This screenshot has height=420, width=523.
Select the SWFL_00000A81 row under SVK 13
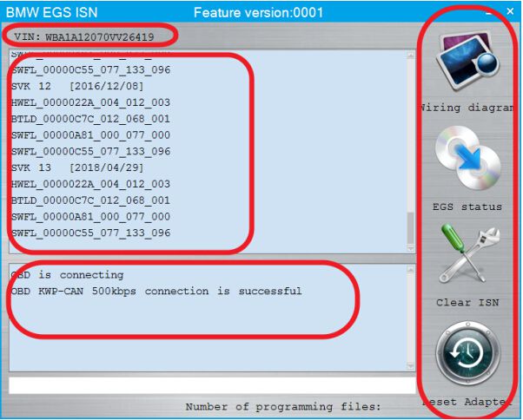90,216
